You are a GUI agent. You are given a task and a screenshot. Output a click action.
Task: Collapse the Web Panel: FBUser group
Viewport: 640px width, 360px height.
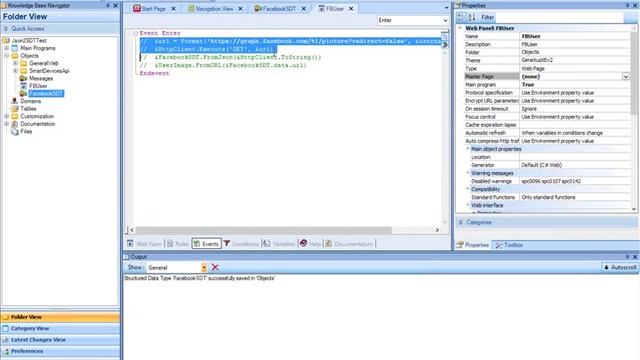click(x=460, y=28)
